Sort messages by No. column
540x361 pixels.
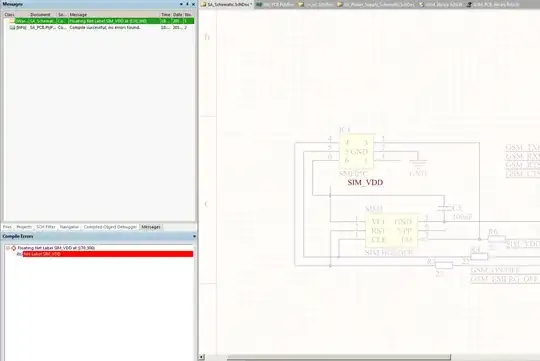coord(188,15)
